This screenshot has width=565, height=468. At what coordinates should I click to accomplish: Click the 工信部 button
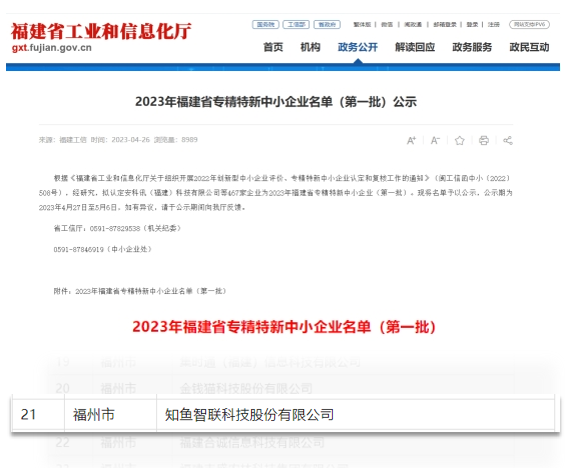click(296, 24)
